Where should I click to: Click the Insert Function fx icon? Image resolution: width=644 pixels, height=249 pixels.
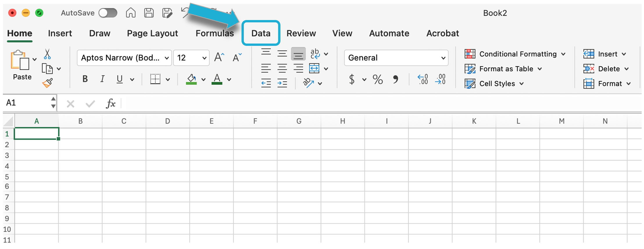pyautogui.click(x=110, y=103)
